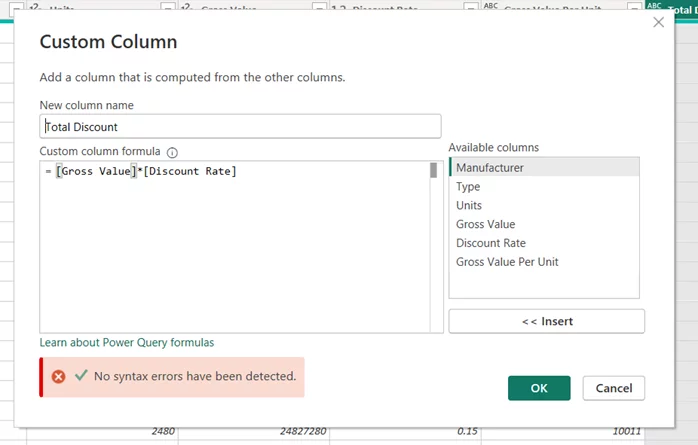Image resolution: width=698 pixels, height=445 pixels.
Task: Click the green checkmark in status banner
Action: point(81,376)
